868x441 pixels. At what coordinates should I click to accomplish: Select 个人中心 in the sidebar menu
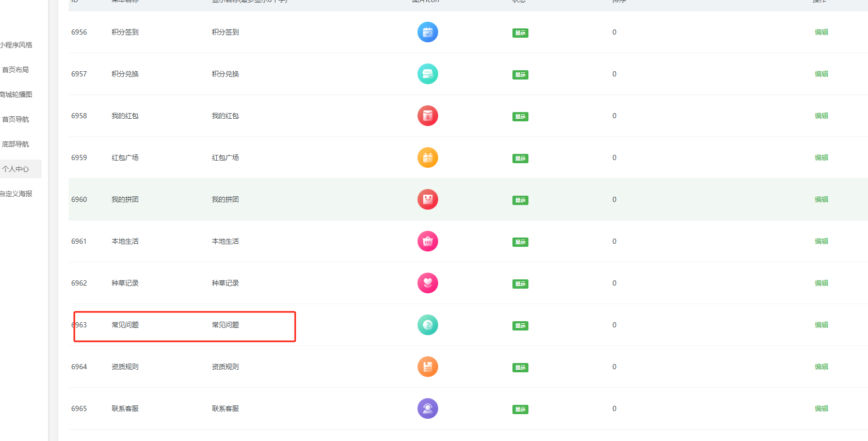[x=15, y=169]
